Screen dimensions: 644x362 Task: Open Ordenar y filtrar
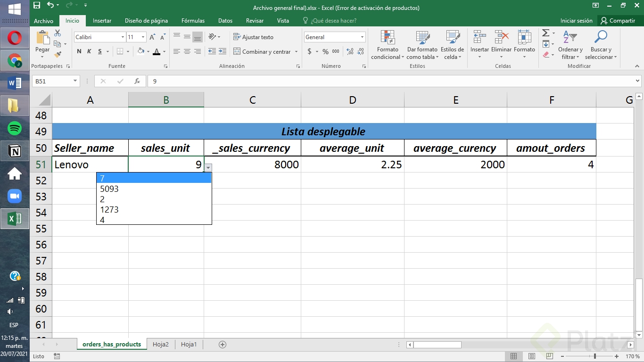pos(570,45)
